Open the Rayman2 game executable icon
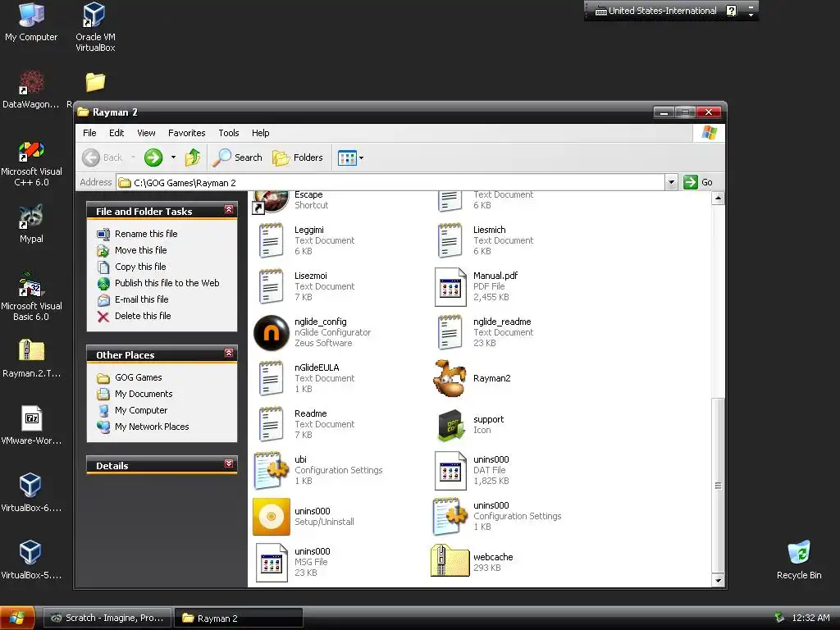The height and width of the screenshot is (630, 840). tap(450, 379)
